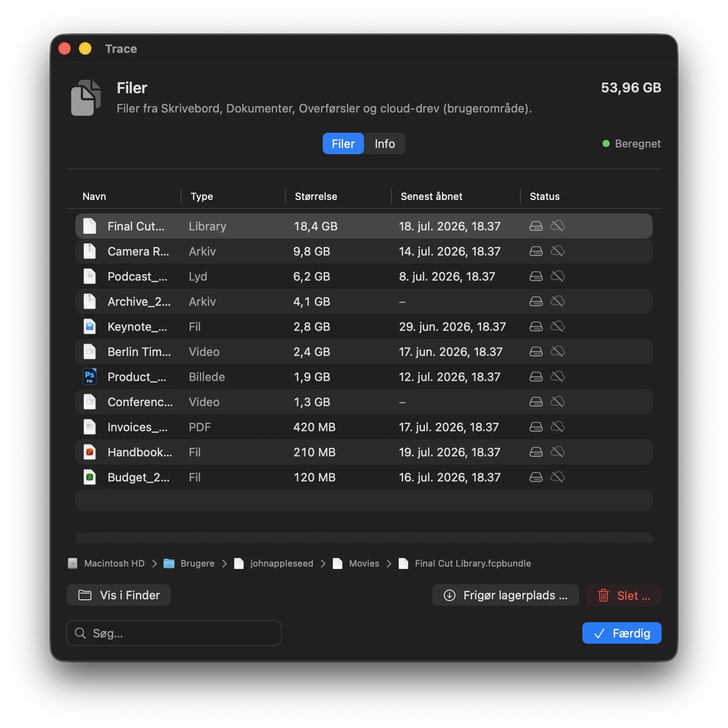728x728 pixels.
Task: Click the Camera R... archive file icon
Action: click(x=90, y=251)
